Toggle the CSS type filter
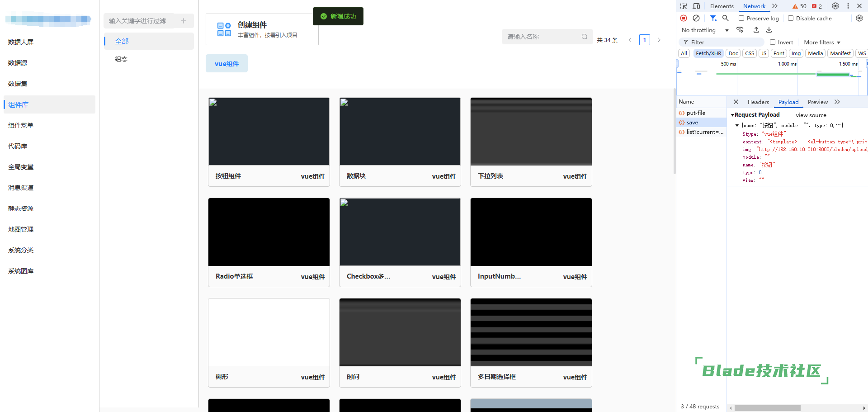The height and width of the screenshot is (412, 868). [750, 53]
